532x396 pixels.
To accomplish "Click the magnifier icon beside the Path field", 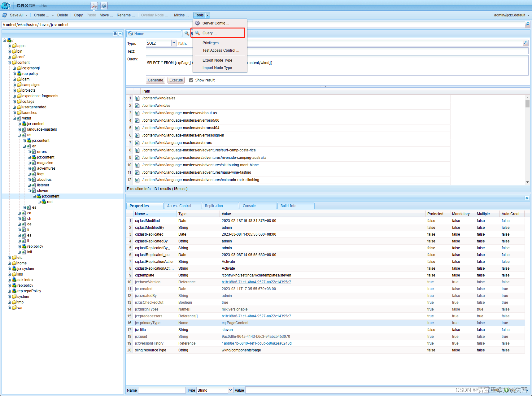I will click(525, 43).
